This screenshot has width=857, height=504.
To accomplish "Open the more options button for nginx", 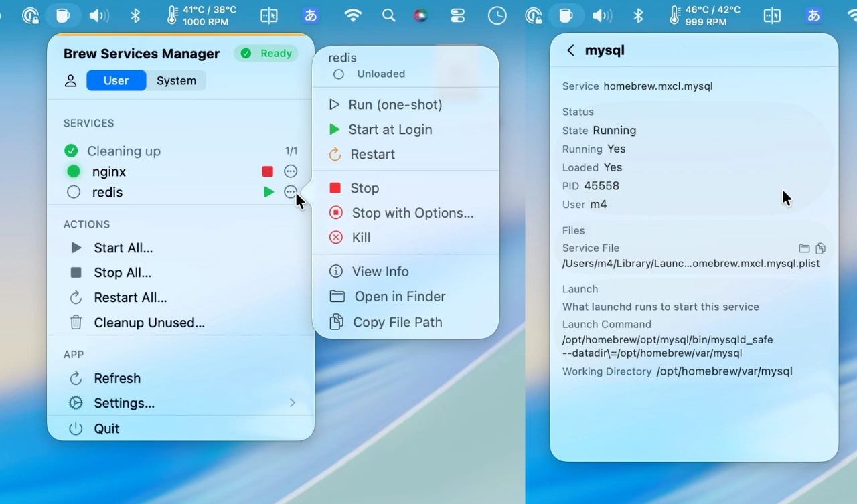I will pyautogui.click(x=291, y=172).
